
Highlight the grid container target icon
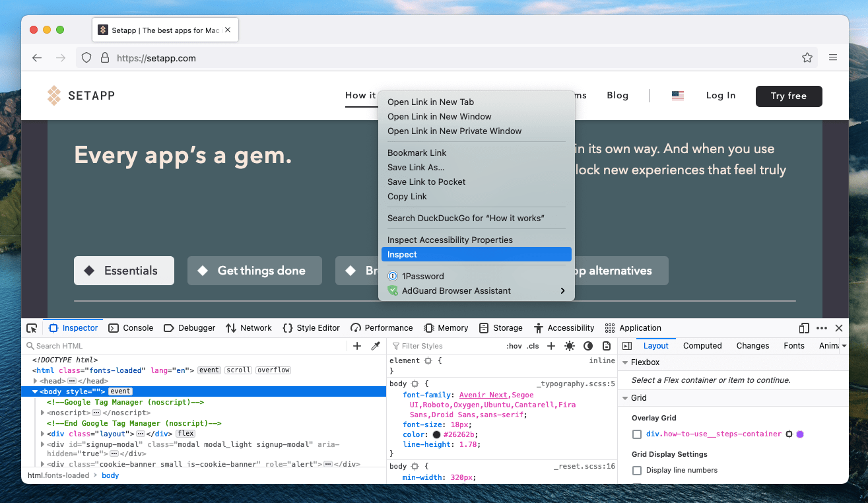coord(788,434)
